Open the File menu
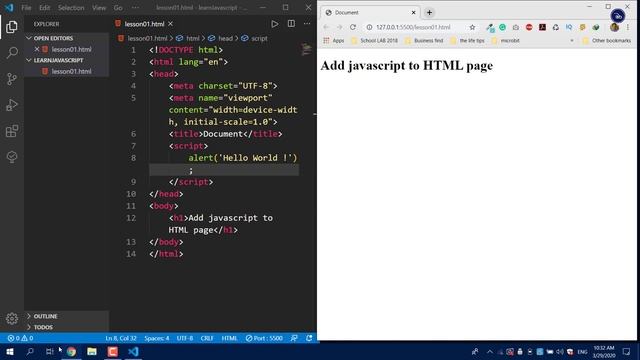The height and width of the screenshot is (360, 640). click(26, 8)
